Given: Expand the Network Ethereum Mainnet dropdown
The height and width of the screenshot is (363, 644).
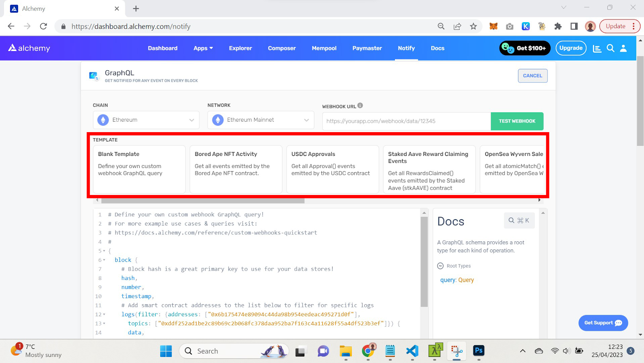Looking at the screenshot, I should coord(260,120).
